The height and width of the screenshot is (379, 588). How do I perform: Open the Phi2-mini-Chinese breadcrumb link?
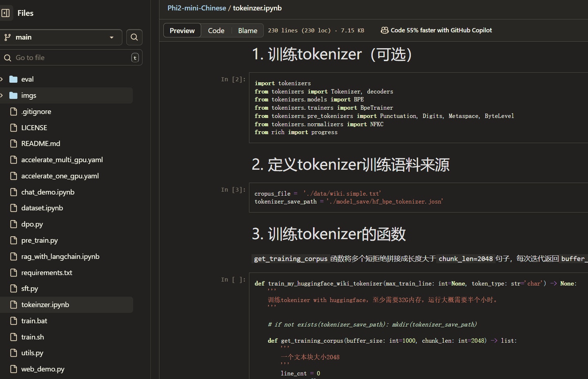(197, 8)
